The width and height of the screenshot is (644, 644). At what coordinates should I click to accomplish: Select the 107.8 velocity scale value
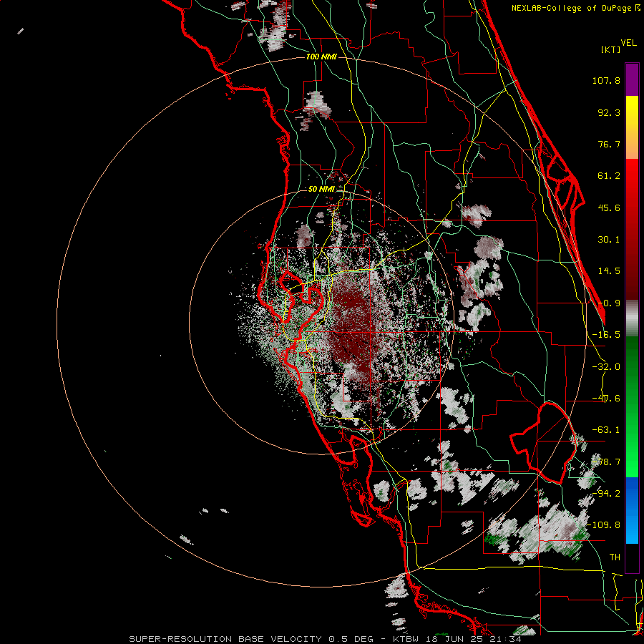tap(606, 80)
